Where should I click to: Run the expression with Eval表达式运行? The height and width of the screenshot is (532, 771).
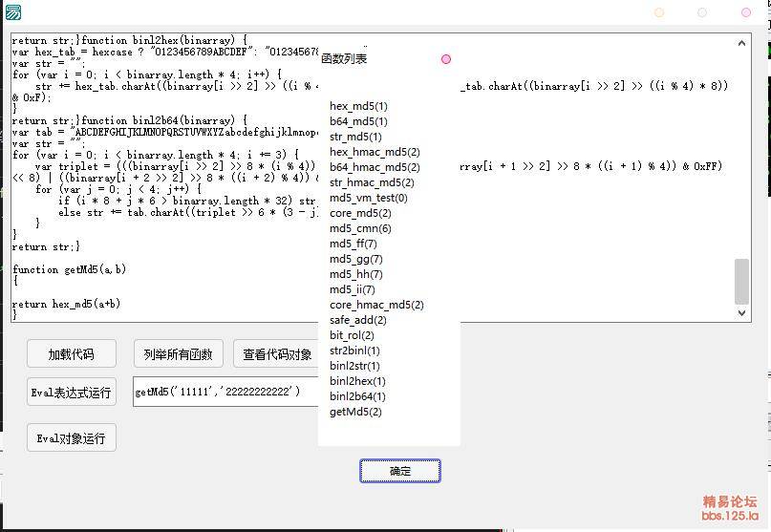pyautogui.click(x=72, y=392)
